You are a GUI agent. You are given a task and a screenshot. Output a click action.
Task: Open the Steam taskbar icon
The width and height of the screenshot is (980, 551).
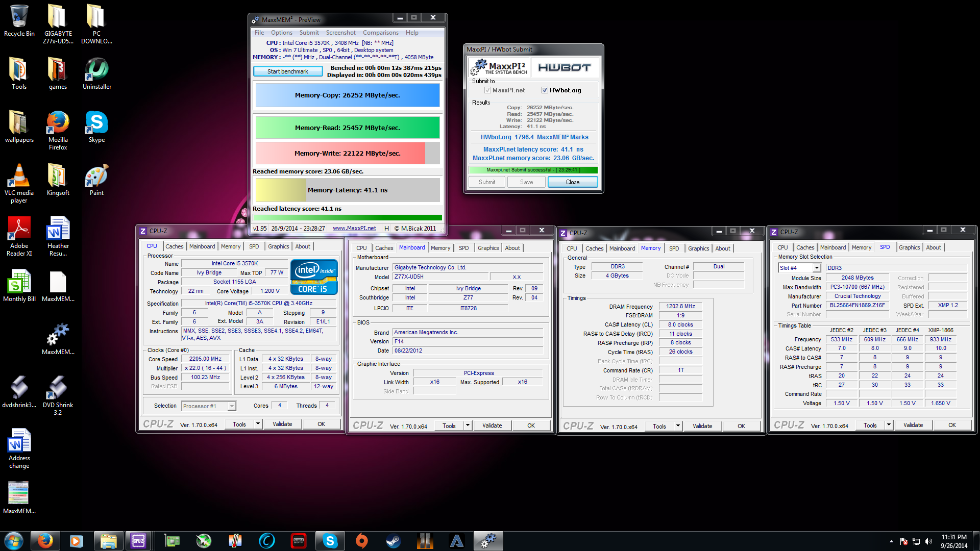[x=394, y=541]
